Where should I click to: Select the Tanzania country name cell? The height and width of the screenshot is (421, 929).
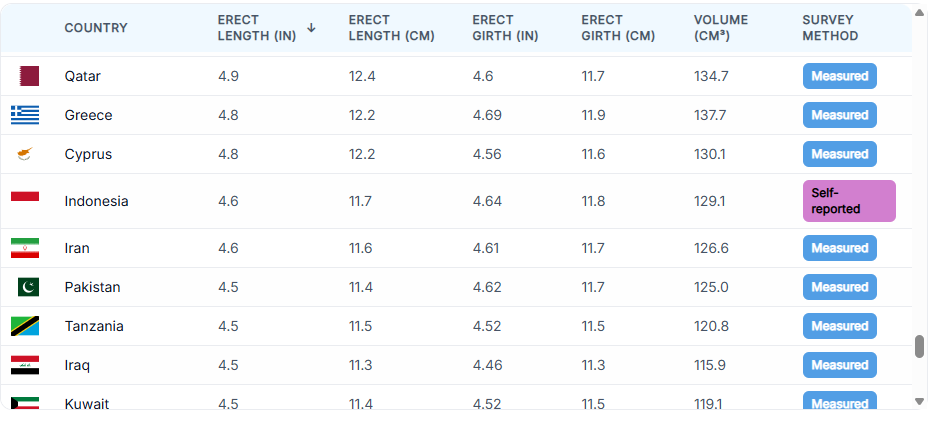94,326
